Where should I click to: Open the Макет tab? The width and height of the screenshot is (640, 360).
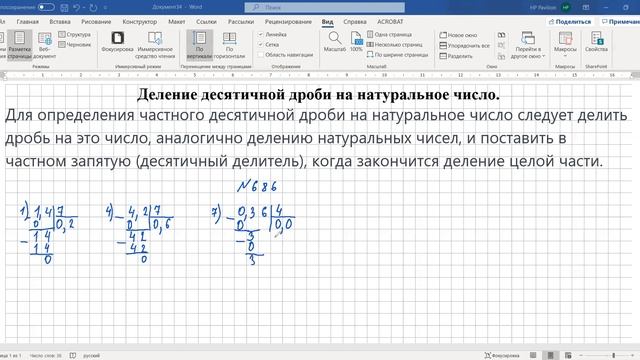click(x=177, y=22)
